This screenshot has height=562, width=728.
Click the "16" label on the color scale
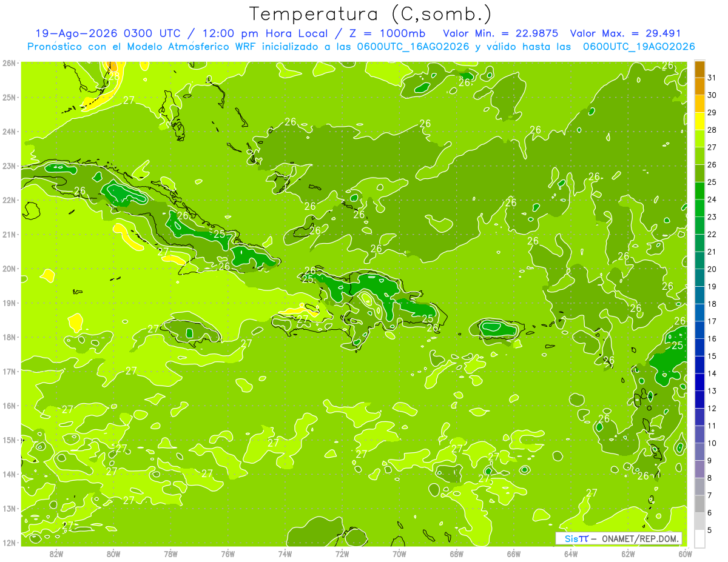[712, 339]
